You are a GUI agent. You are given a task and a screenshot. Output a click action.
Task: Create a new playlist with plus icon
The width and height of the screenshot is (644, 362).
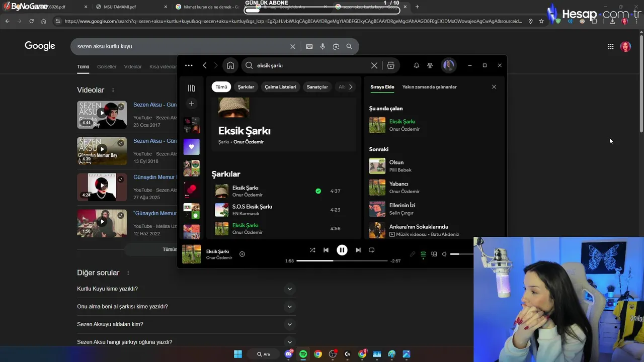click(191, 104)
